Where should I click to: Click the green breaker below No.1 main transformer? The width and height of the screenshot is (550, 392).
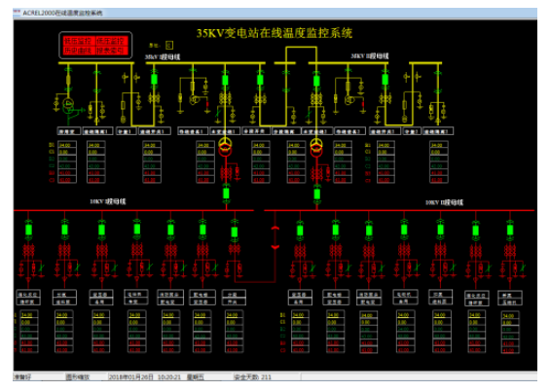click(x=226, y=194)
